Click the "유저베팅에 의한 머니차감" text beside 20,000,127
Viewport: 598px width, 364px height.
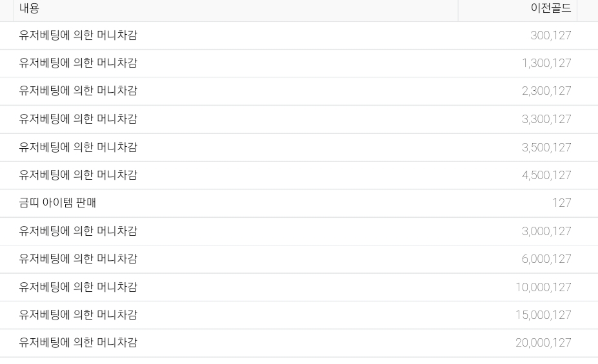pos(78,343)
